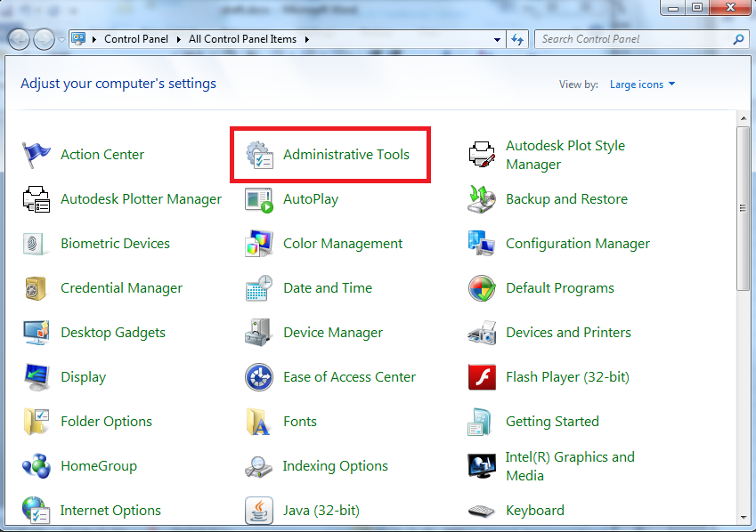
Task: Click the scrollbar down arrow
Action: pyautogui.click(x=743, y=518)
